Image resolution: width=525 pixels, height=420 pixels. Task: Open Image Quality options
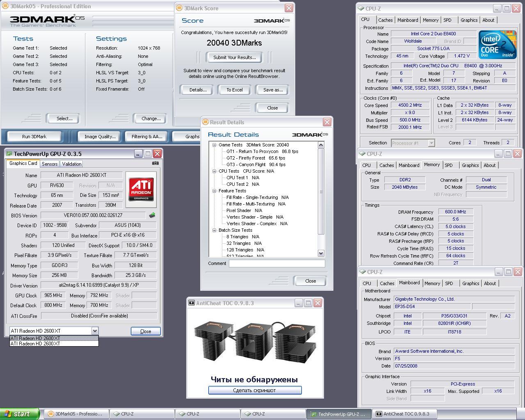[x=100, y=137]
